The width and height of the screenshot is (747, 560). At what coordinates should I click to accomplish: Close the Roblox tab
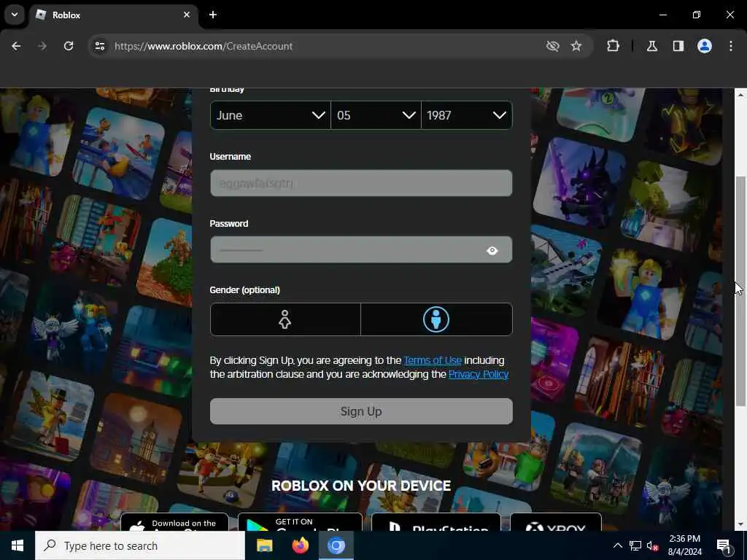click(x=187, y=15)
